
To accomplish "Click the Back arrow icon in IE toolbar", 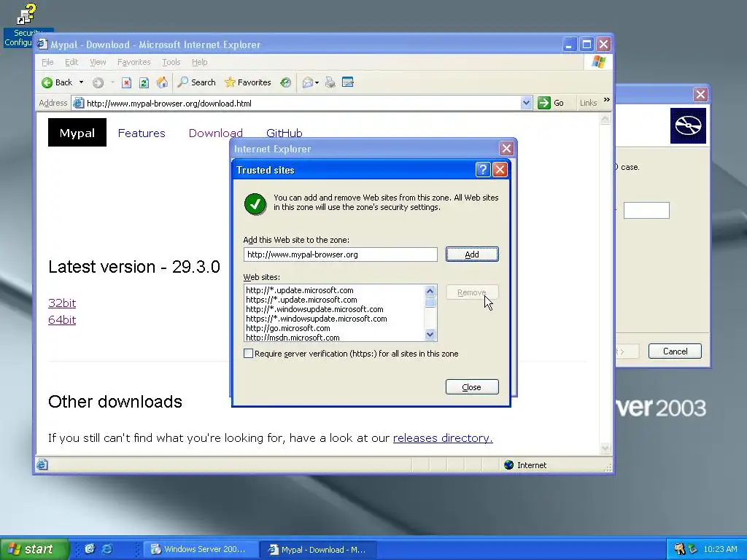I will 47,83.
